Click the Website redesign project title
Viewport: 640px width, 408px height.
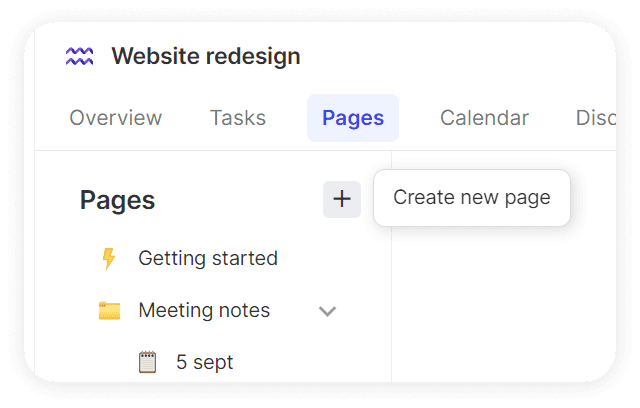point(206,56)
